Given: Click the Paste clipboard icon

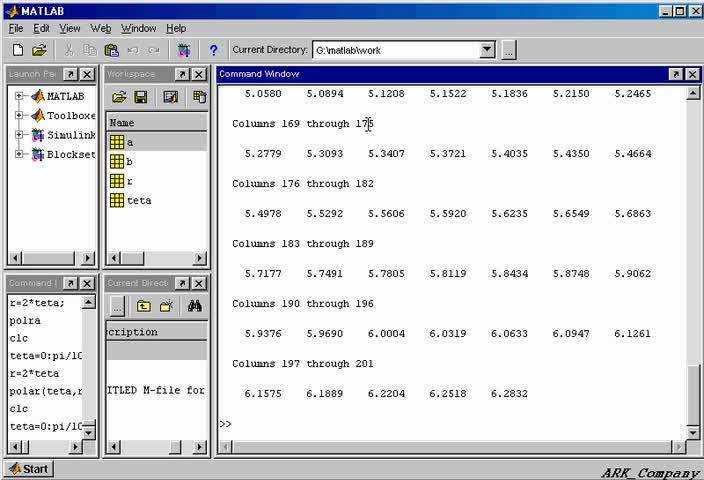Looking at the screenshot, I should [x=111, y=50].
